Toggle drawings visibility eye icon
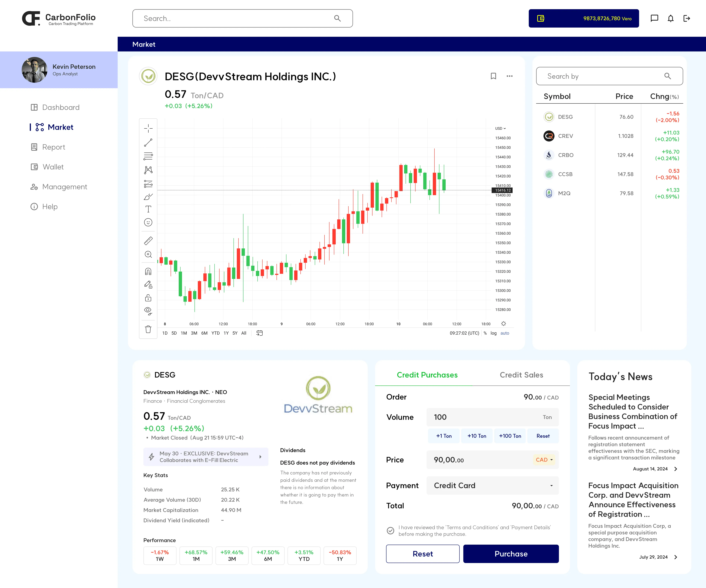The height and width of the screenshot is (588, 706). [148, 311]
